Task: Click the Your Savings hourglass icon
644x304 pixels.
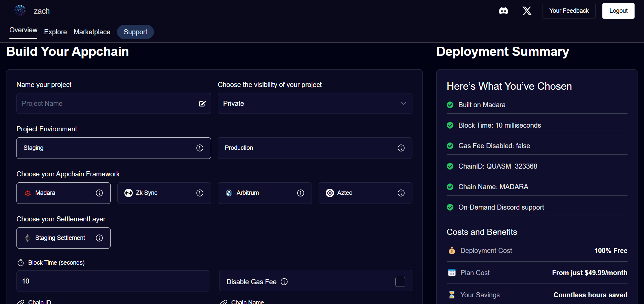Action: coord(452,295)
